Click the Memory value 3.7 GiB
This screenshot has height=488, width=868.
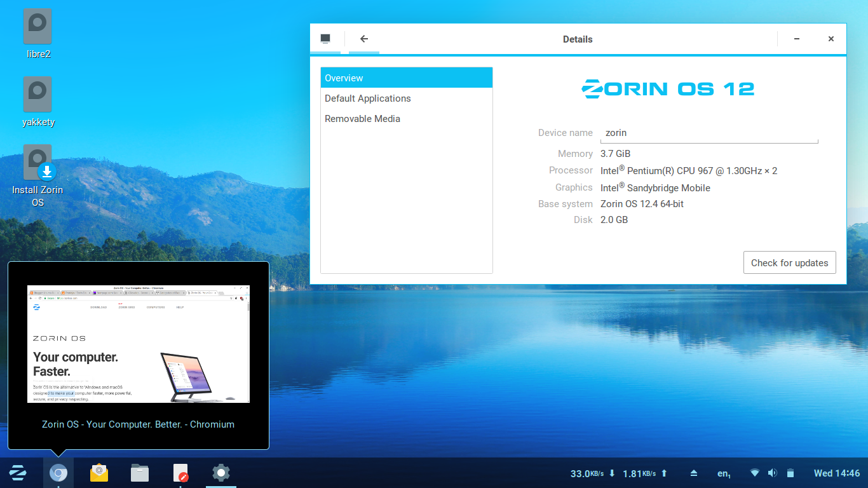click(x=616, y=154)
